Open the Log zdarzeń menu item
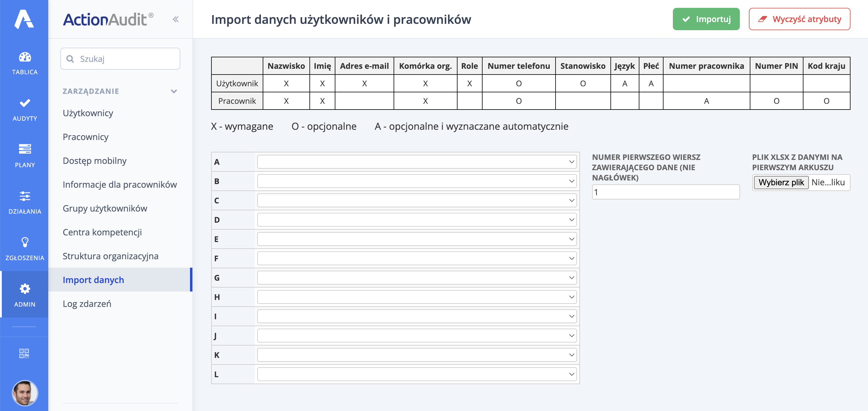The width and height of the screenshot is (868, 411). pos(87,304)
